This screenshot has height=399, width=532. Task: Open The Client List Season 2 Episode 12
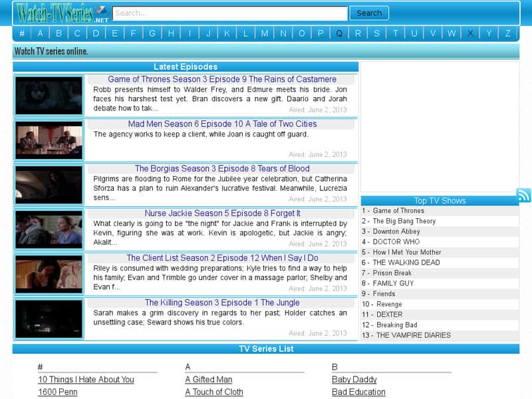point(222,258)
